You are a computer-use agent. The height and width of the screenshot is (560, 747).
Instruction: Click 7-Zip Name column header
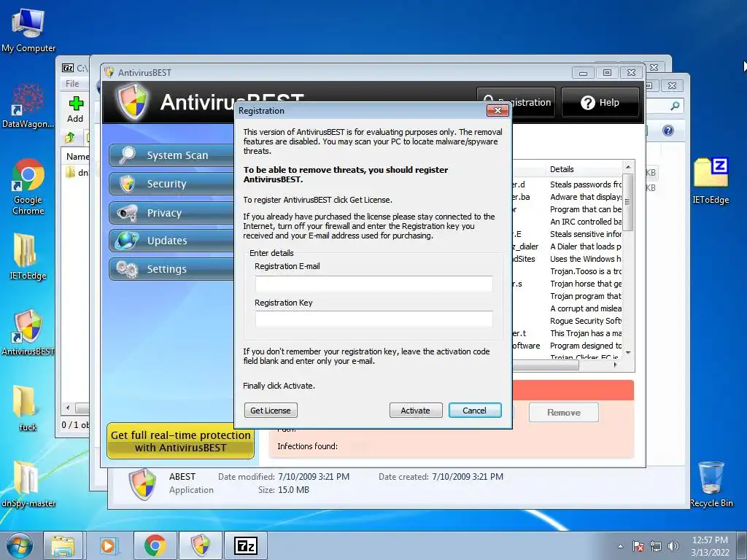tap(76, 156)
